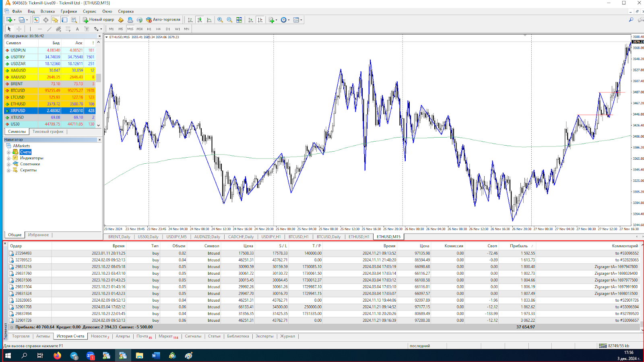Select the horizontal line drawing tool
The height and width of the screenshot is (362, 644).
39,29
